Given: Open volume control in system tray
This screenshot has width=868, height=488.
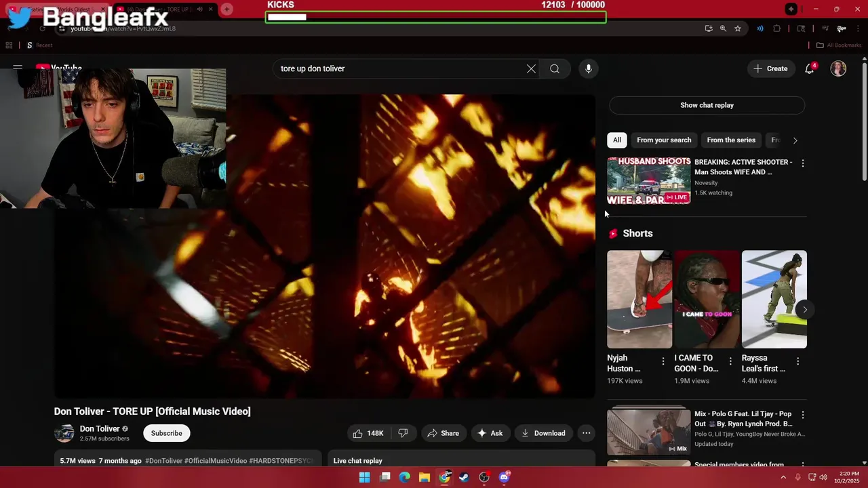Looking at the screenshot, I should point(823,477).
